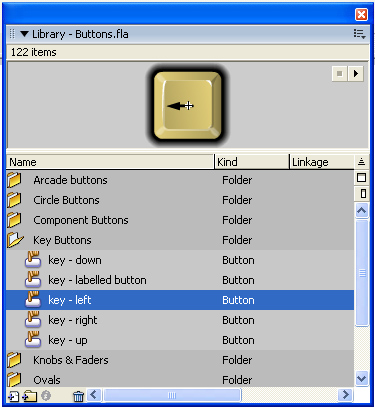Click the key - left symbol icon
375x408 pixels.
[33, 300]
